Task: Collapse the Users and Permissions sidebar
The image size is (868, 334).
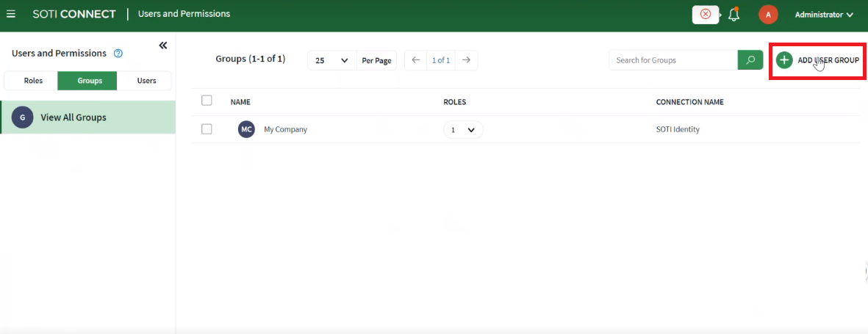Action: pos(163,46)
